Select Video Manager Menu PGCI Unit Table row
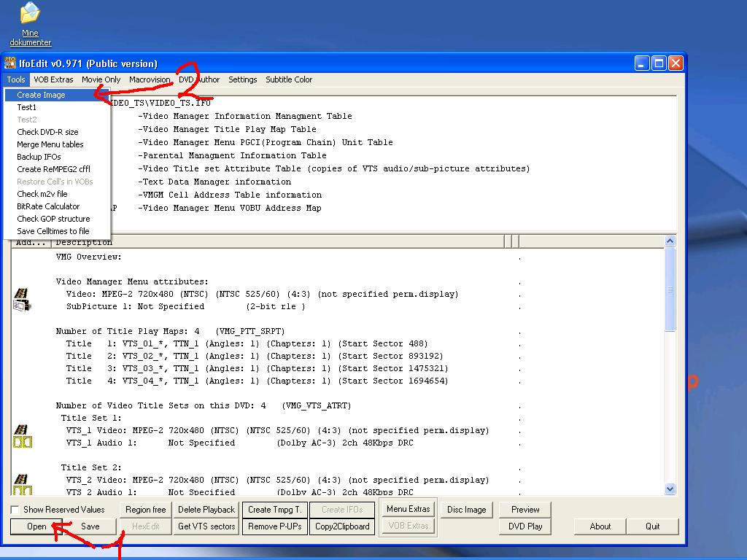The height and width of the screenshot is (560, 747). [266, 142]
